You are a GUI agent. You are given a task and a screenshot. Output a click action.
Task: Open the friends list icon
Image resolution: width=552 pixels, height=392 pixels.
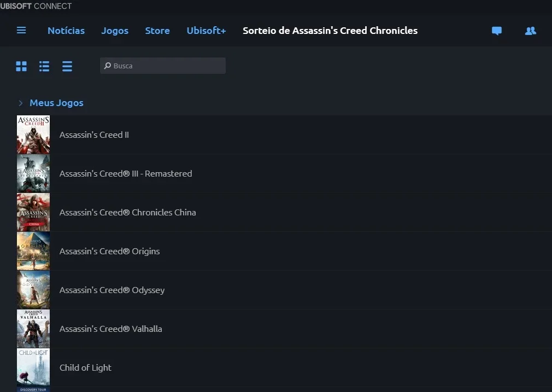[x=531, y=31]
